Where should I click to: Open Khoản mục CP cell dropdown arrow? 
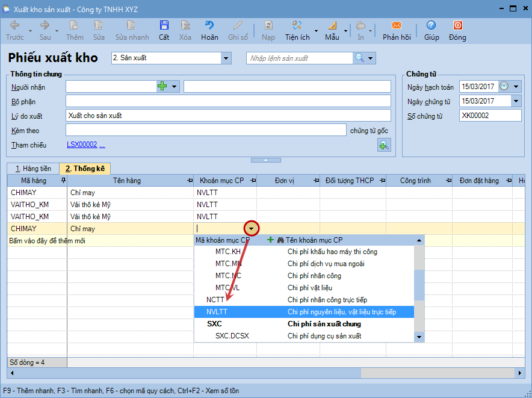click(x=252, y=229)
